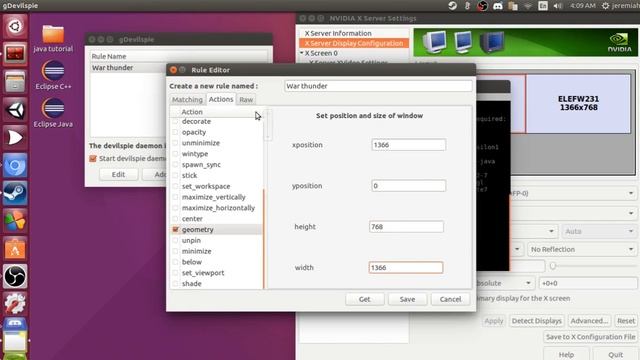This screenshot has width=640, height=360.
Task: Click the width input field
Action: click(x=406, y=267)
